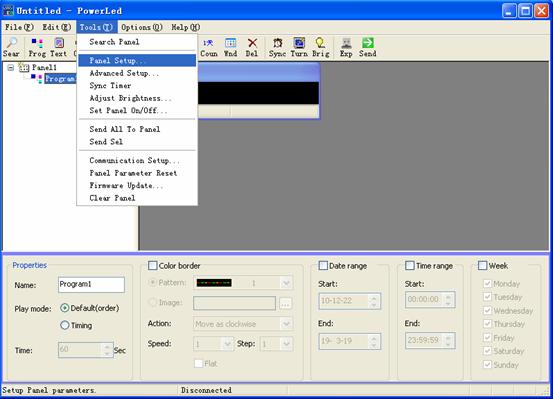
Task: Click the Date range End field
Action: (350, 341)
